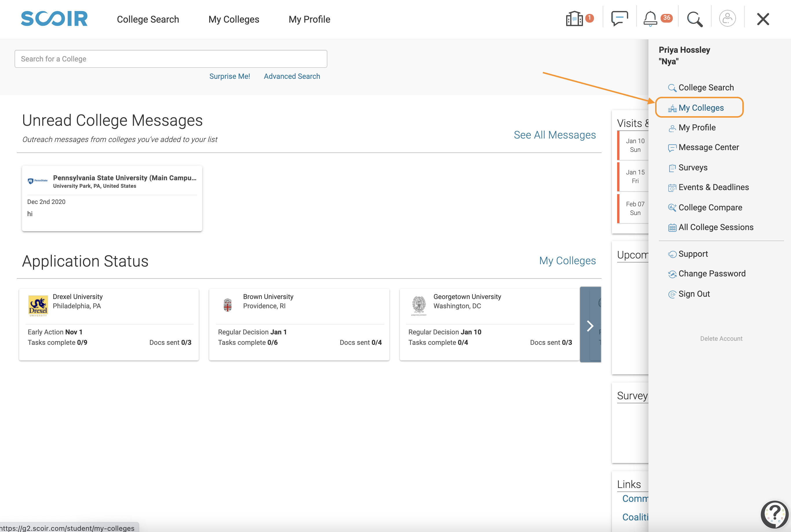Click the magnifying glass search icon in header
The image size is (791, 532).
[x=695, y=19]
